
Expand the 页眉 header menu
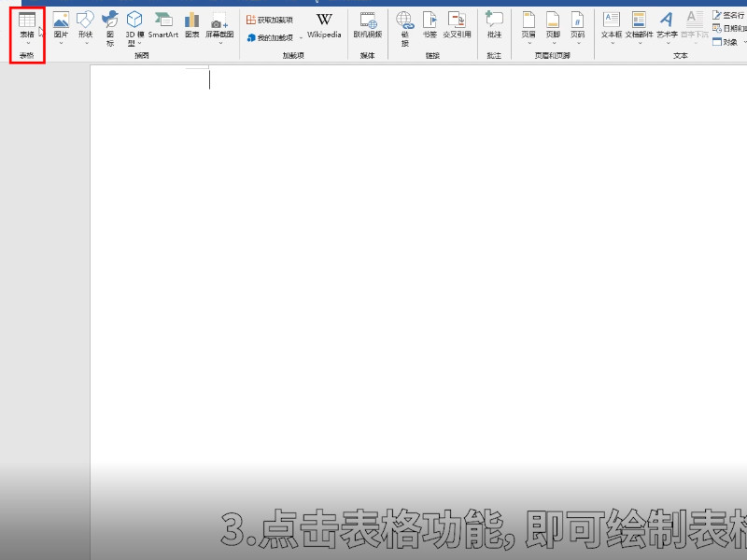[x=529, y=29]
